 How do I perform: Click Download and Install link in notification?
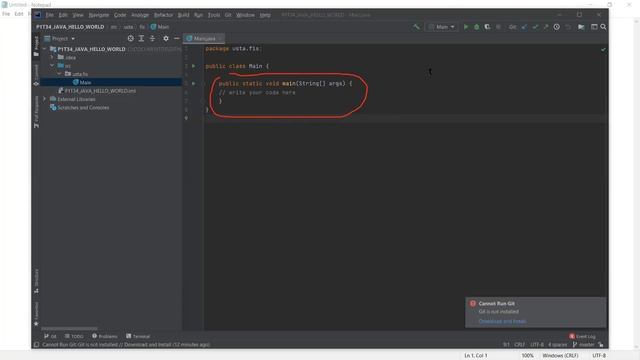click(502, 321)
